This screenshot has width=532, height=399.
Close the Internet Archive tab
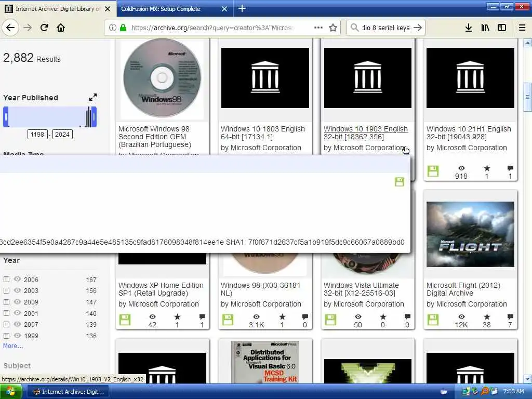[x=108, y=9]
